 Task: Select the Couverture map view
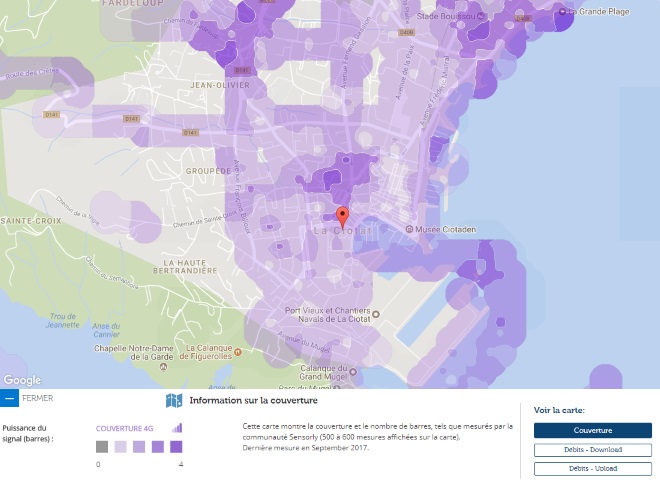tap(592, 430)
